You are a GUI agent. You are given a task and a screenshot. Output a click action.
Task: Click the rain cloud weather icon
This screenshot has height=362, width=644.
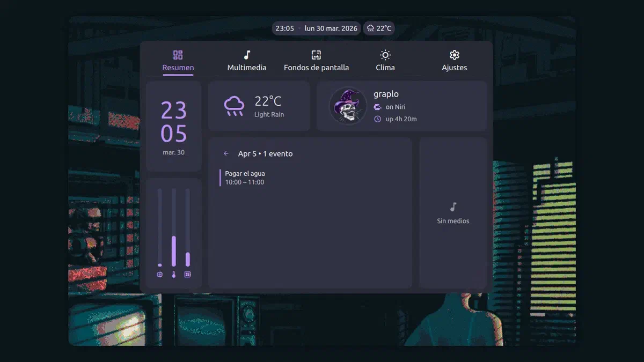(x=234, y=106)
